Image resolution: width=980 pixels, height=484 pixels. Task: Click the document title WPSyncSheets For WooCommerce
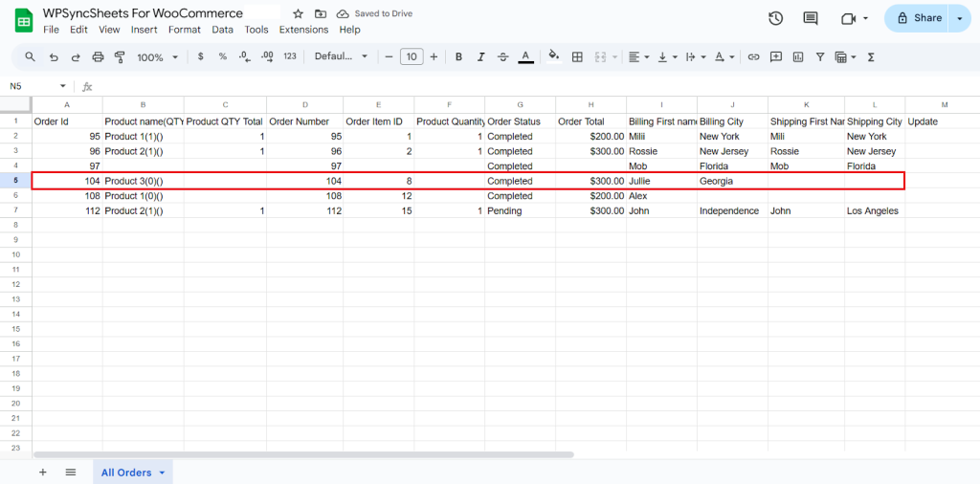[x=144, y=13]
